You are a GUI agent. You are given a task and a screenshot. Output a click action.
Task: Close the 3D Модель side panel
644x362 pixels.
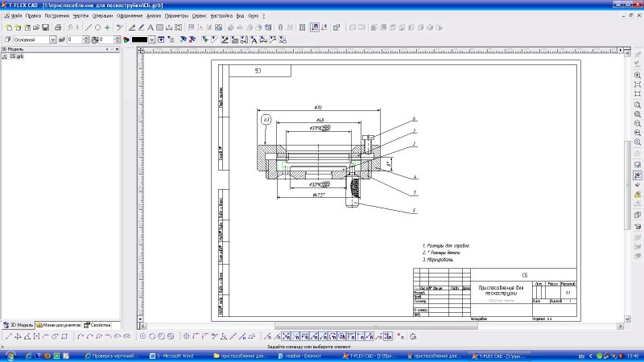(117, 49)
